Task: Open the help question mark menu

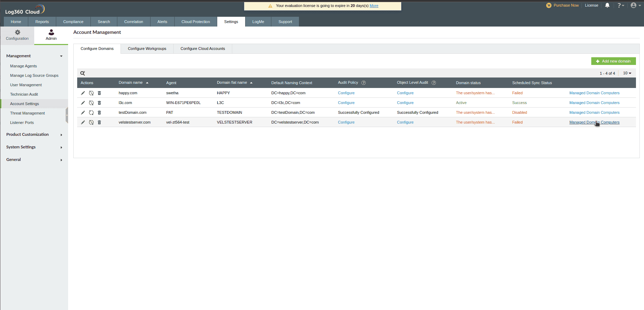Action: coord(621,5)
